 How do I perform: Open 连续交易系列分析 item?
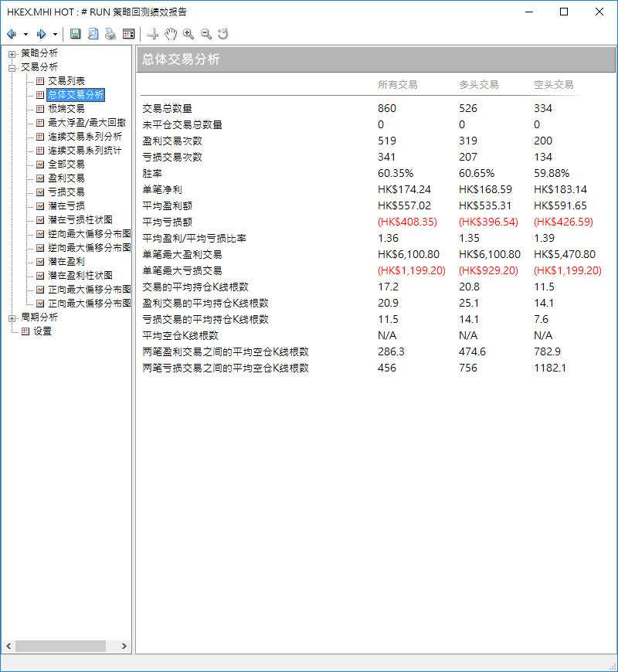point(85,136)
